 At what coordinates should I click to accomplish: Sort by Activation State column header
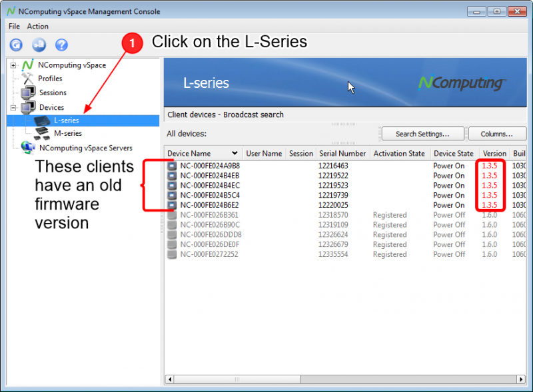399,154
